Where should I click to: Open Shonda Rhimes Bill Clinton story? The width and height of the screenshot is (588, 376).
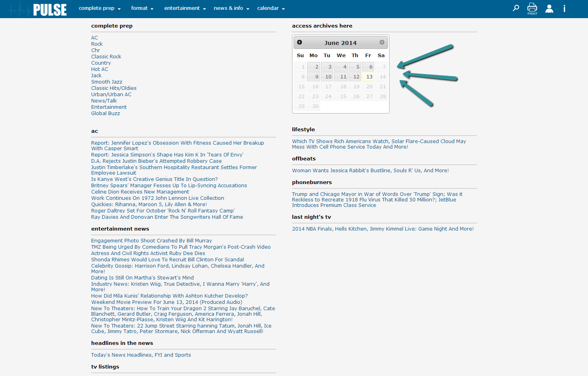click(x=167, y=260)
